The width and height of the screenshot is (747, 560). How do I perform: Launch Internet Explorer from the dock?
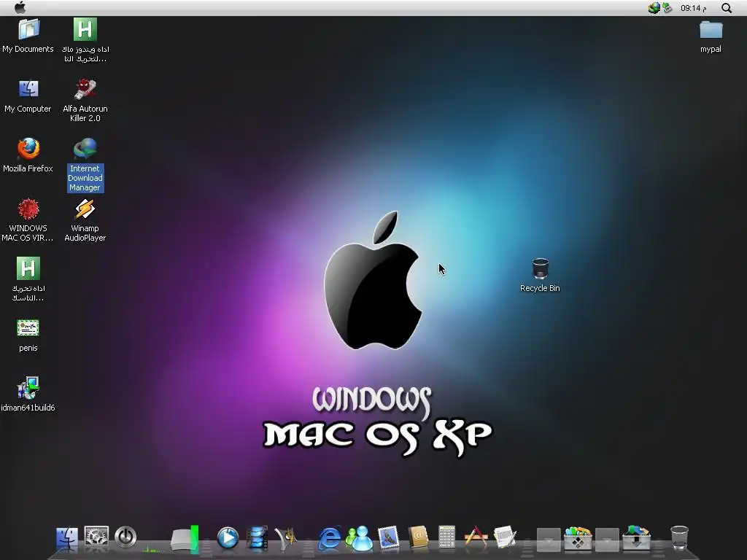click(330, 539)
